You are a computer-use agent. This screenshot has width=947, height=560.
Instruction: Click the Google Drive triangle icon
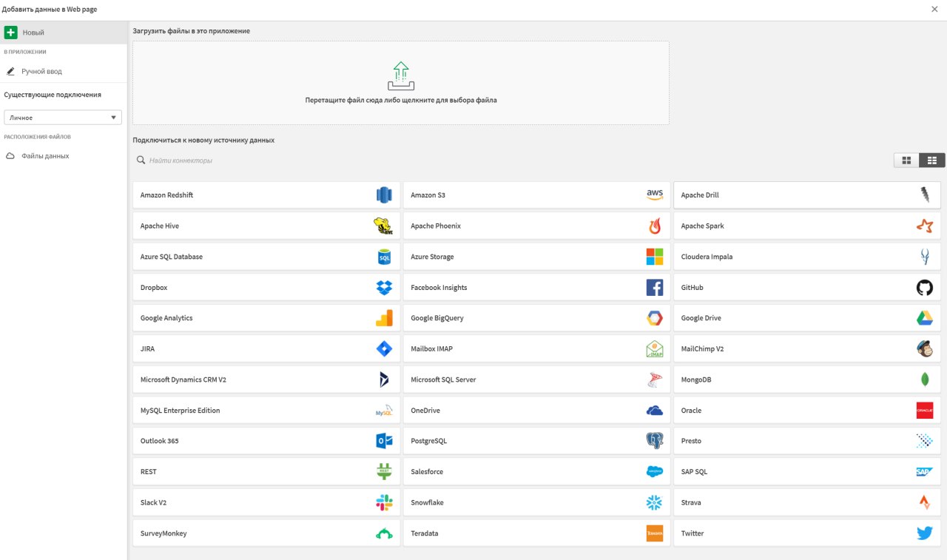[924, 318]
